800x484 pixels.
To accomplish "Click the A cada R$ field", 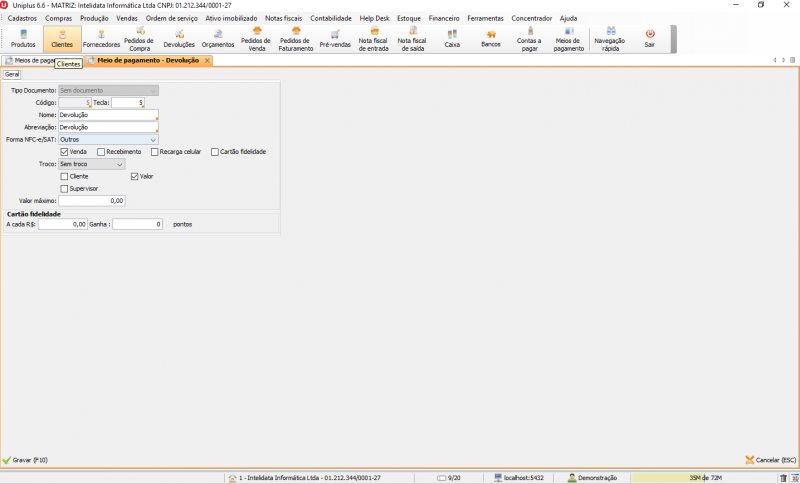I will [x=63, y=224].
